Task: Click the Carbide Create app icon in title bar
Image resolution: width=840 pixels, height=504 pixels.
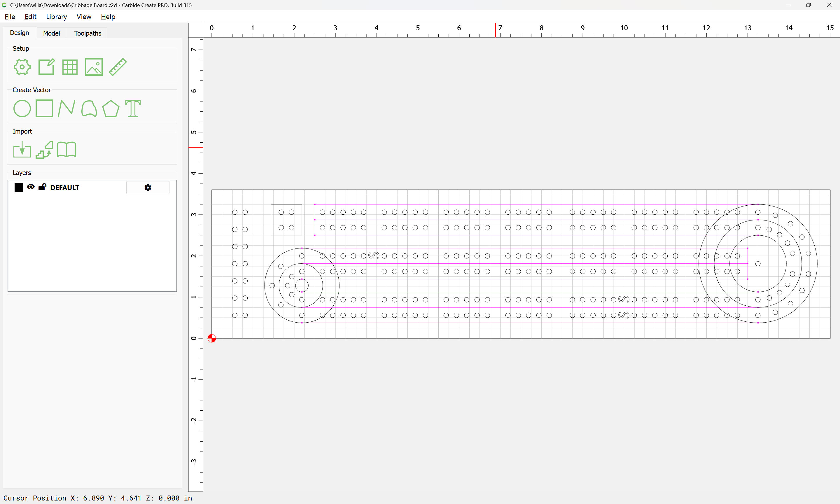Action: point(4,5)
